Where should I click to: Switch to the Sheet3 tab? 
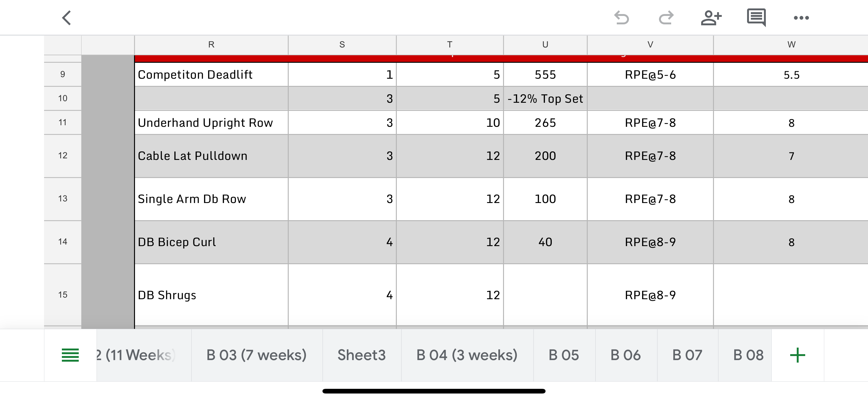click(362, 355)
